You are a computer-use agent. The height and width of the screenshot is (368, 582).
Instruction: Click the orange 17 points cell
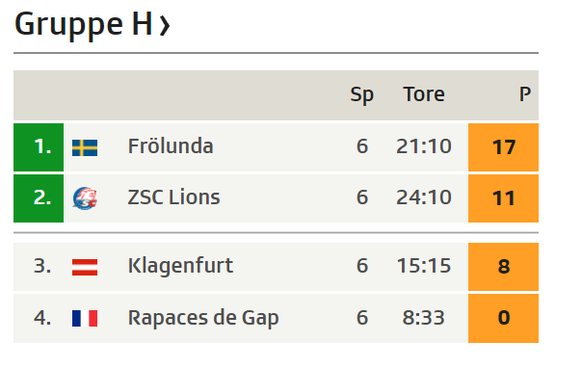pos(503,147)
